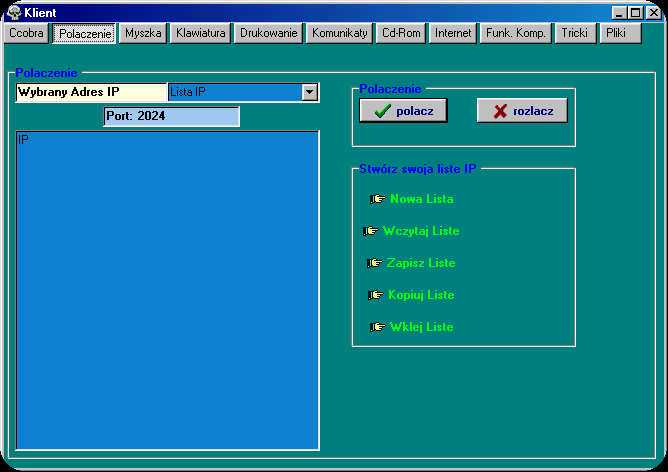Click the hand icon next to Wczytaj Liste
Viewport: 668px width, 472px height.
371,231
